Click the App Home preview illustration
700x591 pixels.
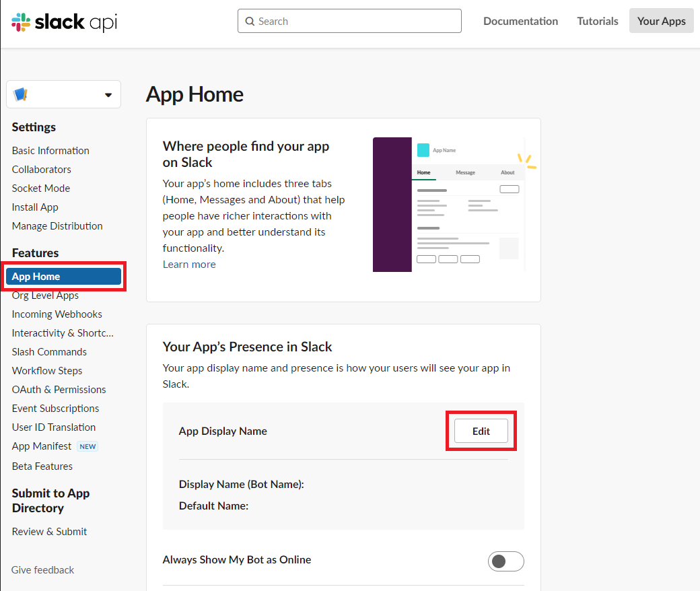pyautogui.click(x=449, y=205)
